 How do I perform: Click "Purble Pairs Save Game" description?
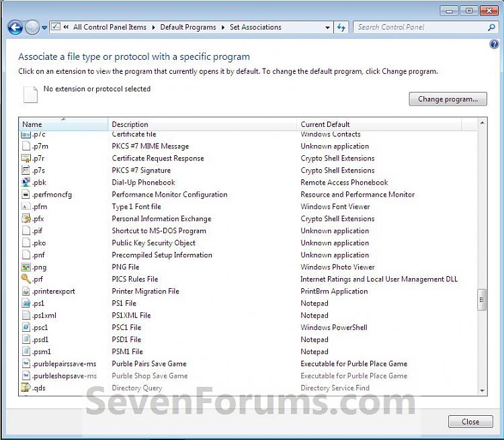click(149, 364)
